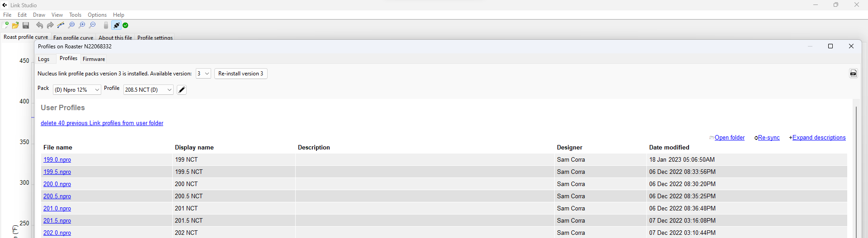
Task: Save file using floppy disk icon
Action: [x=26, y=25]
